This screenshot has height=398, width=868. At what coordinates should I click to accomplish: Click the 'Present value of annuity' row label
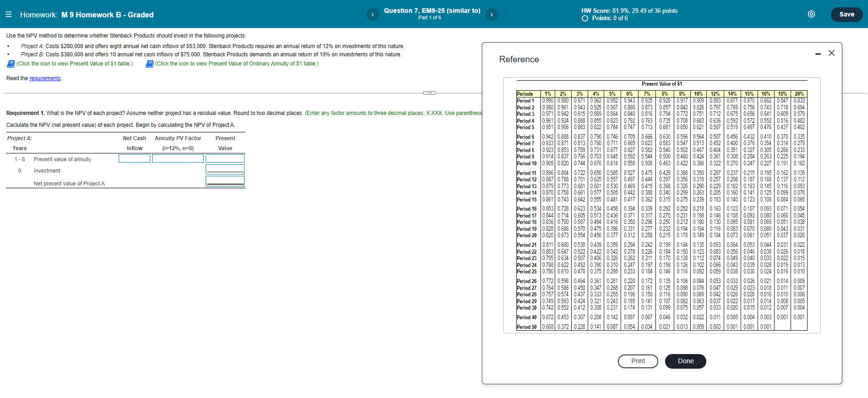coord(62,159)
